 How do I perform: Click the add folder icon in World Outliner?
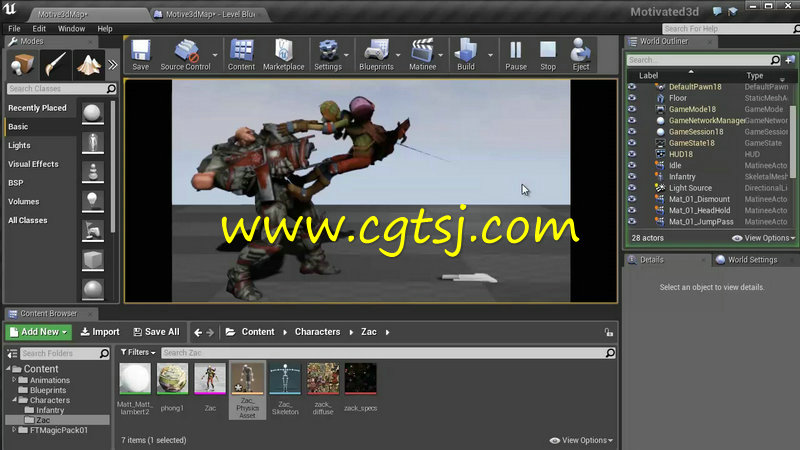click(790, 60)
